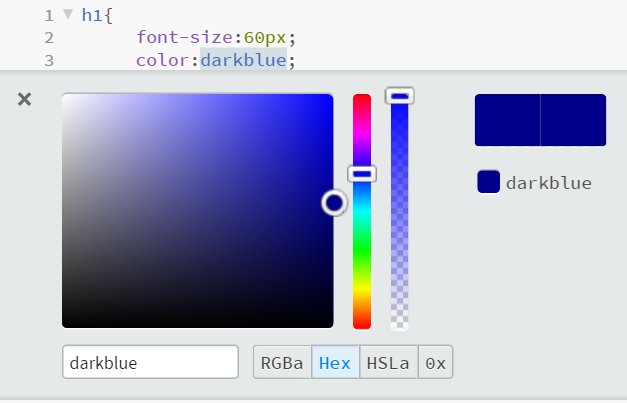627x403 pixels.
Task: Click the saturation-brightness gradient square
Action: [198, 211]
